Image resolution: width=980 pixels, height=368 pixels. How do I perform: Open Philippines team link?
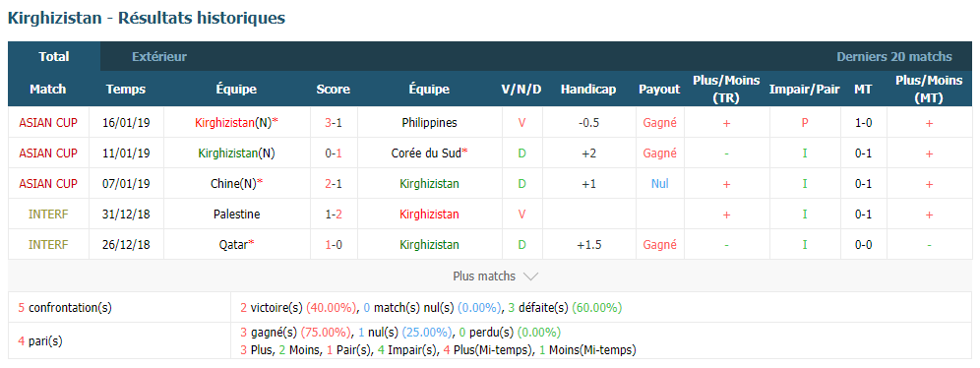click(x=429, y=123)
